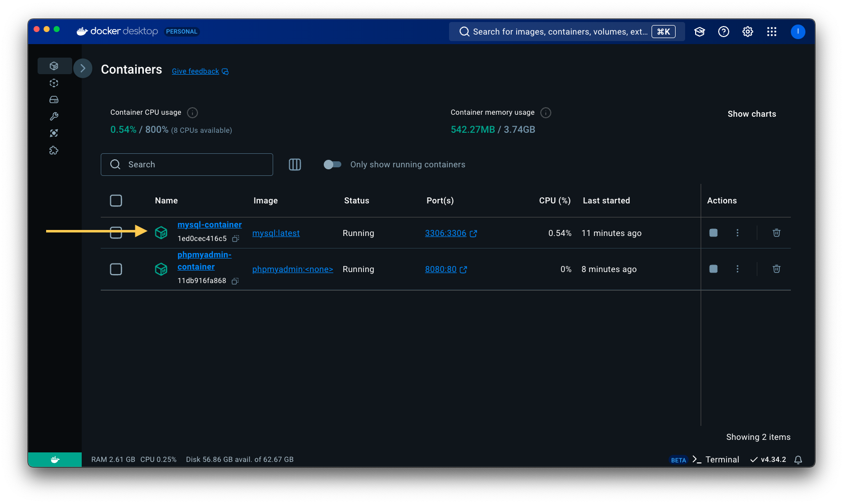Screen dimensions: 843x504
Task: Click the RAM 2.61 GB status text
Action: click(113, 459)
